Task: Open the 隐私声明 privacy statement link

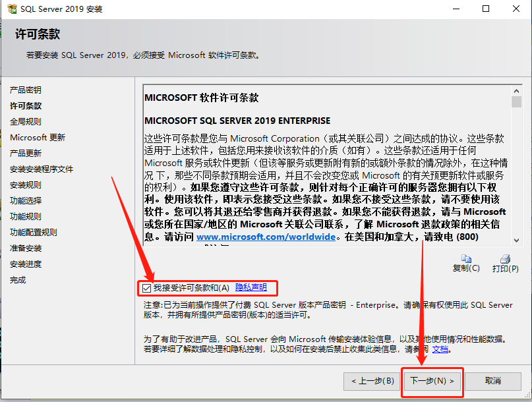Action: pos(251,287)
